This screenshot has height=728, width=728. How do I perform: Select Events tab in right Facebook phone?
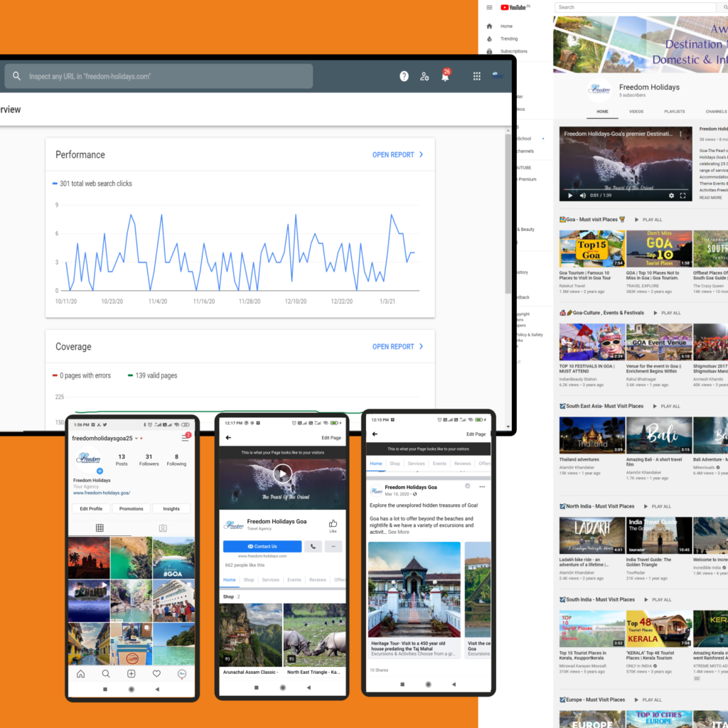click(x=439, y=464)
